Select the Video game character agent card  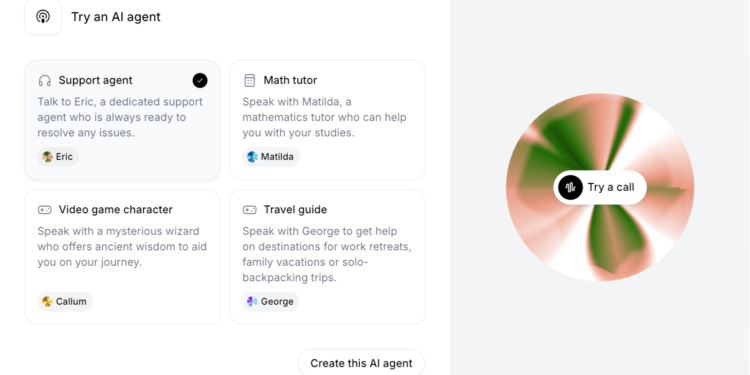click(x=122, y=257)
